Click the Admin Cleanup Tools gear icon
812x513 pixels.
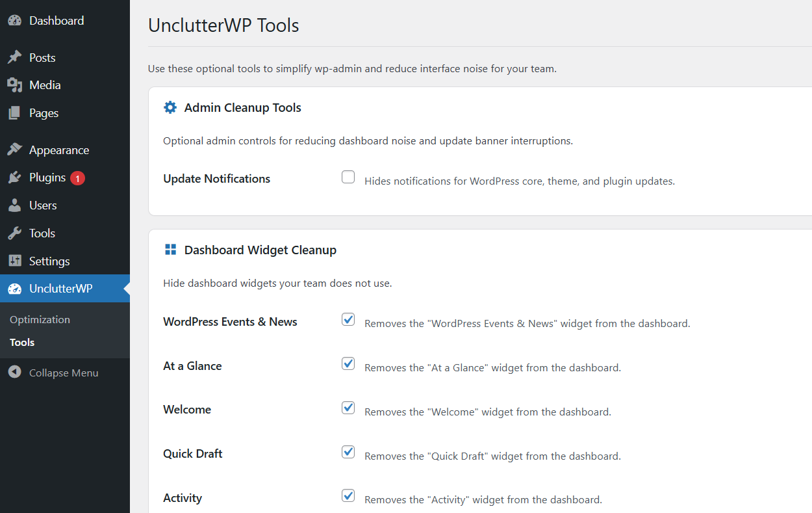click(x=170, y=107)
